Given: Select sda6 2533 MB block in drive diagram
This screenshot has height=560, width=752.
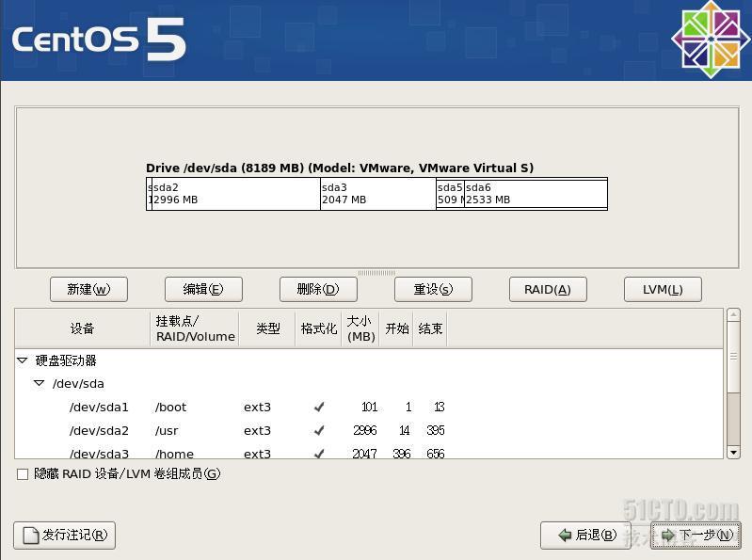Looking at the screenshot, I should (536, 194).
